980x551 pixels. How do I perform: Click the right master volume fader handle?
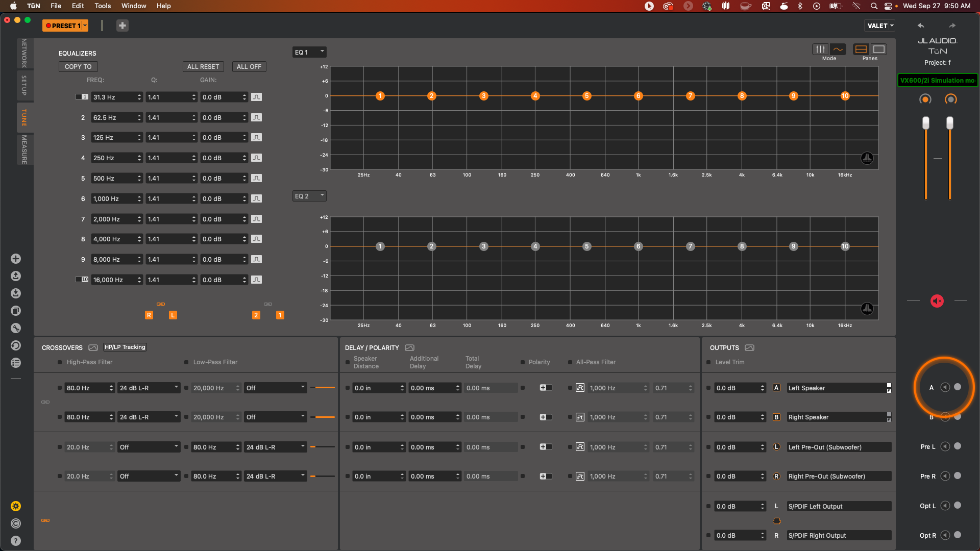pyautogui.click(x=949, y=123)
